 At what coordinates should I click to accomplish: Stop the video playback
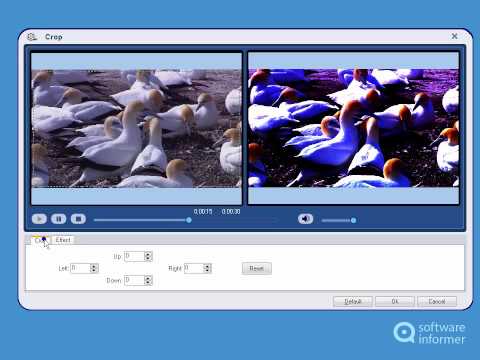pyautogui.click(x=78, y=219)
